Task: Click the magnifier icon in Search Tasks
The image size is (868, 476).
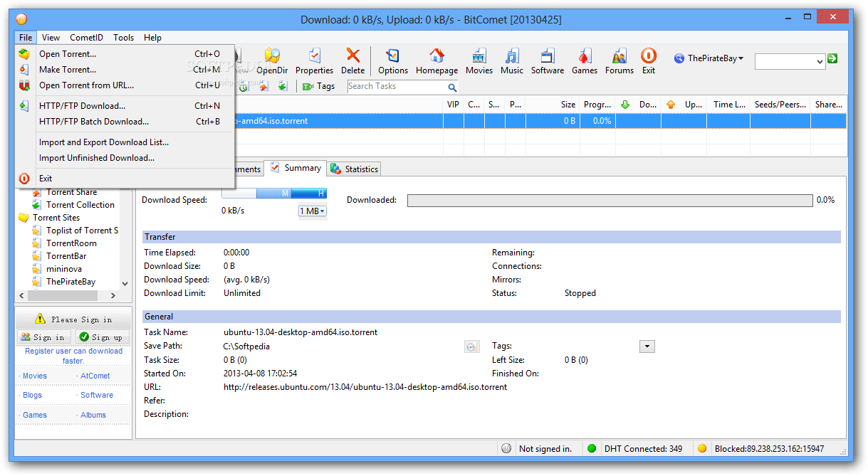Action: (x=452, y=87)
